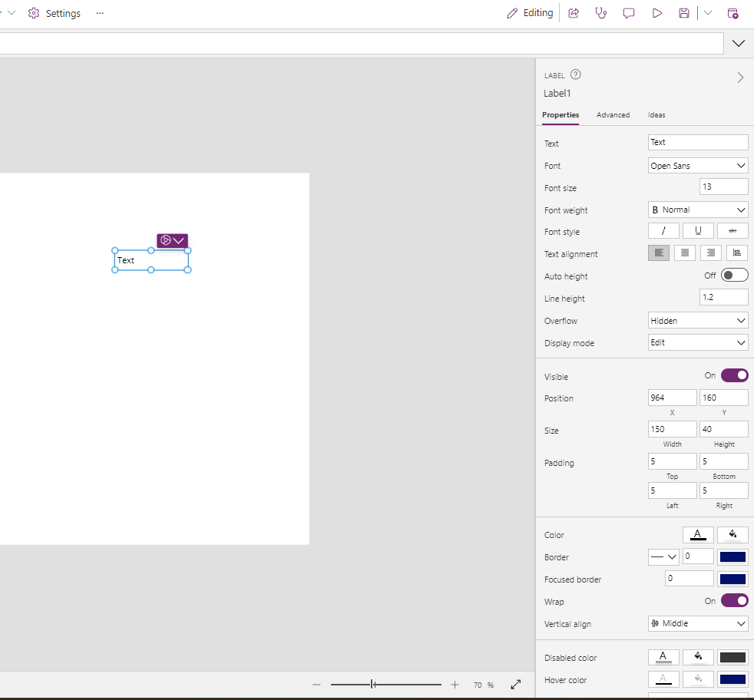Image resolution: width=754 pixels, height=700 pixels.
Task: Click the Line height field
Action: click(724, 297)
